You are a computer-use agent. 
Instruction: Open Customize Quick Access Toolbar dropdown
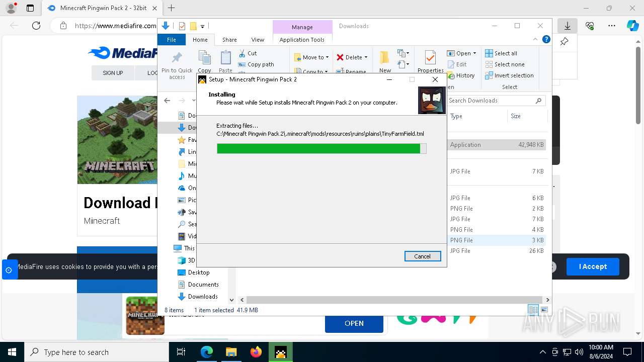[202, 26]
